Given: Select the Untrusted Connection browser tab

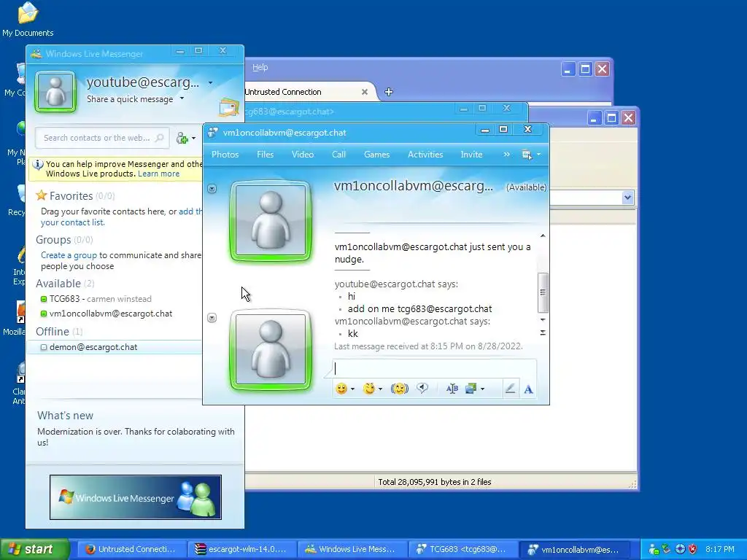Looking at the screenshot, I should pyautogui.click(x=305, y=92).
